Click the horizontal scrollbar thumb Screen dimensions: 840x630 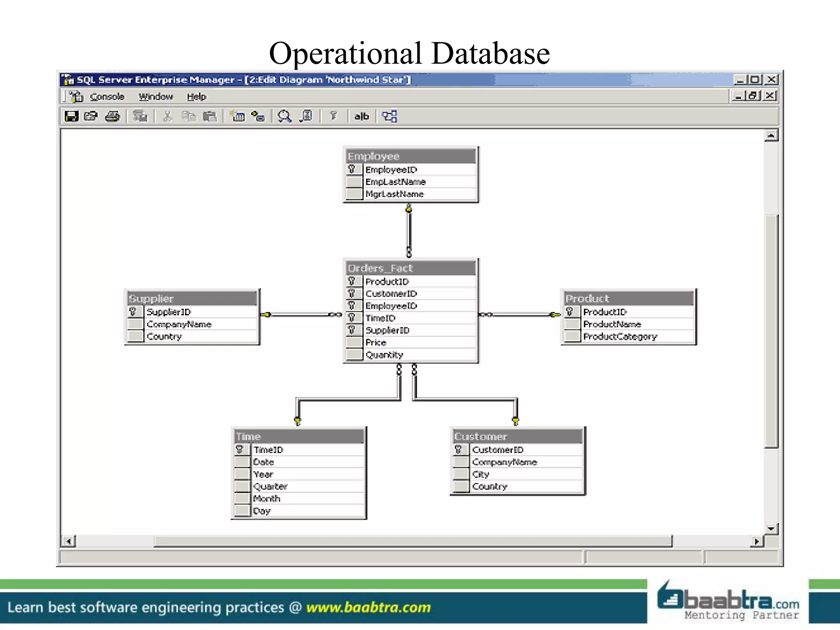pyautogui.click(x=413, y=541)
